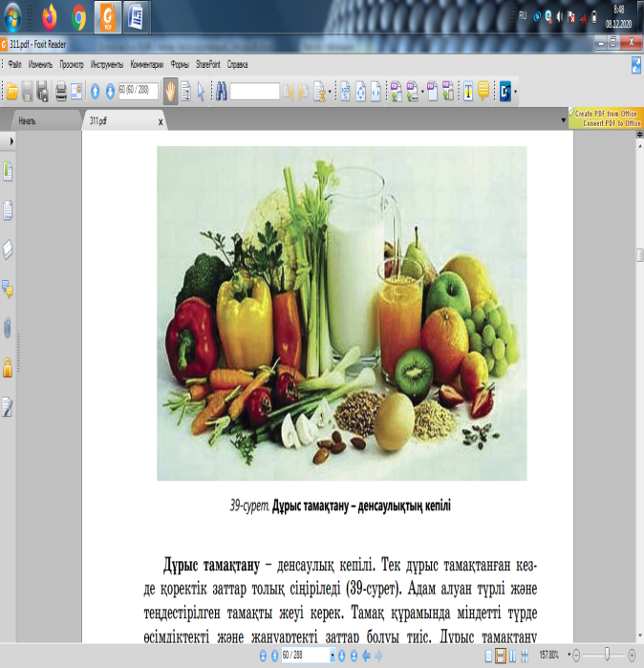
Task: Open the Attachments paperclip panel
Action: (x=9, y=327)
